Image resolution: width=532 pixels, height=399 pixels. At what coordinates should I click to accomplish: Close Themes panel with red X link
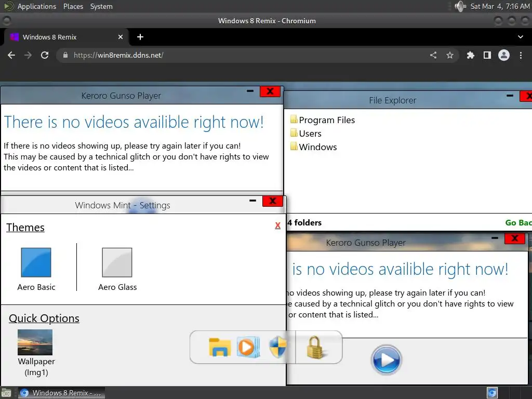point(277,225)
